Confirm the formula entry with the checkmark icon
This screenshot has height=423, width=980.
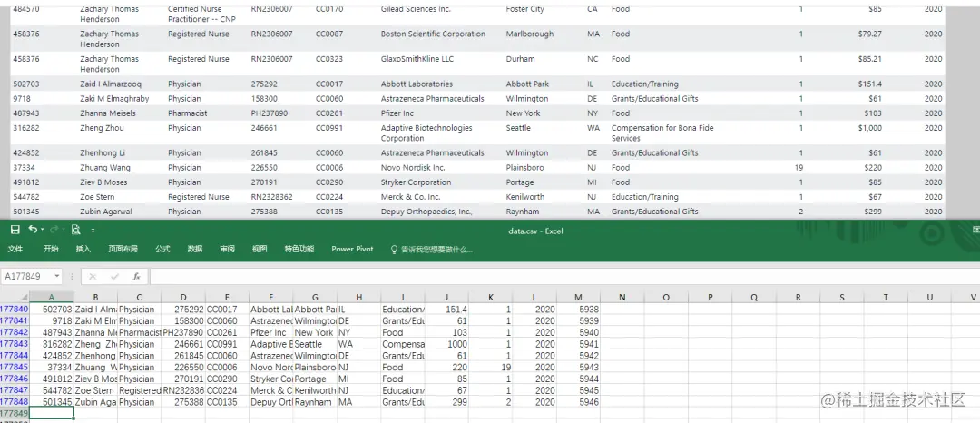pyautogui.click(x=114, y=276)
